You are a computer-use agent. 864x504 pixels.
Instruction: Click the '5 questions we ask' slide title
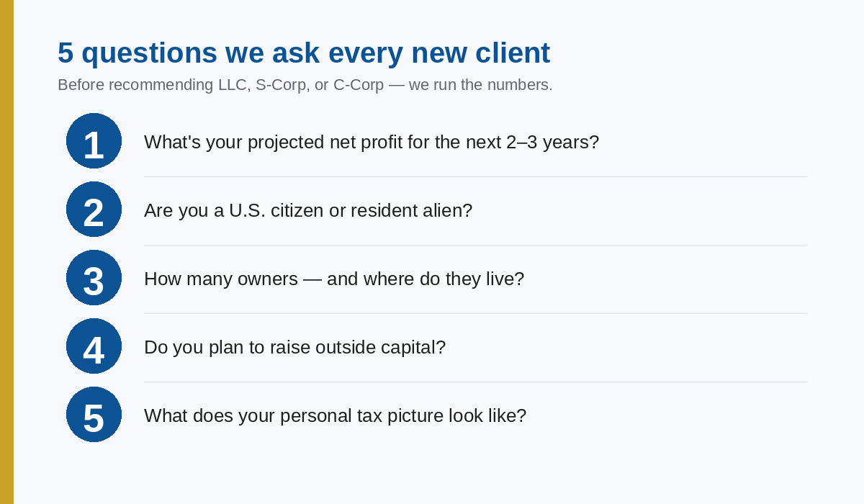(303, 53)
